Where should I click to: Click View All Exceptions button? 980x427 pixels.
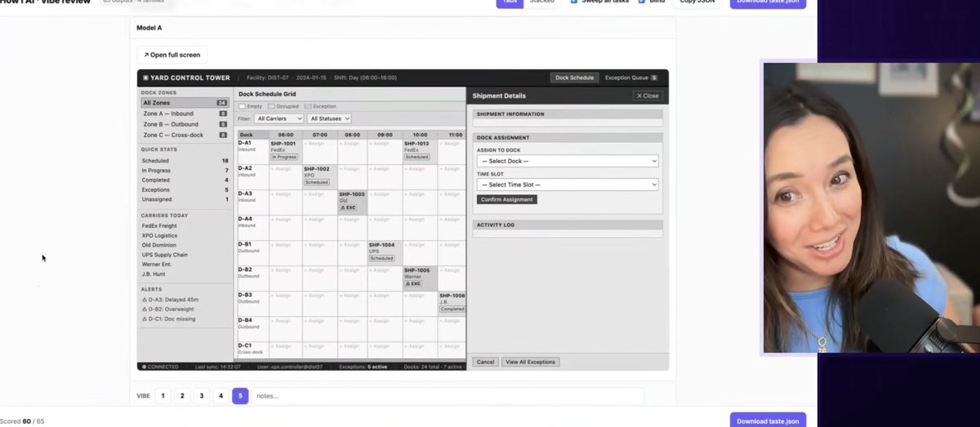pyautogui.click(x=530, y=362)
